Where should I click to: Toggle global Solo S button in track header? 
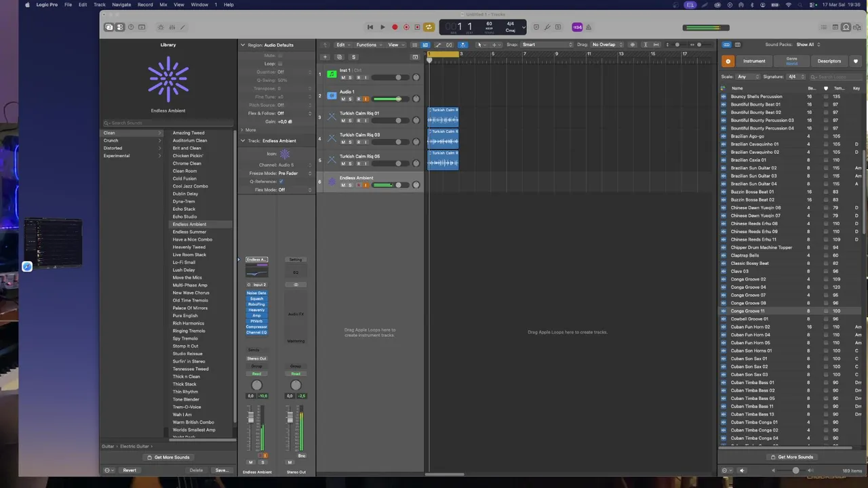pos(353,57)
